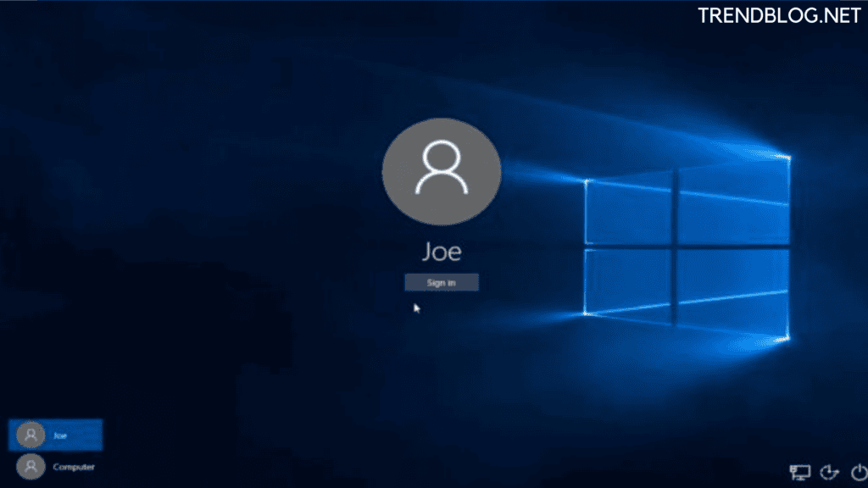Click the Sign in button
Viewport: 868px width, 488px height.
click(x=441, y=282)
